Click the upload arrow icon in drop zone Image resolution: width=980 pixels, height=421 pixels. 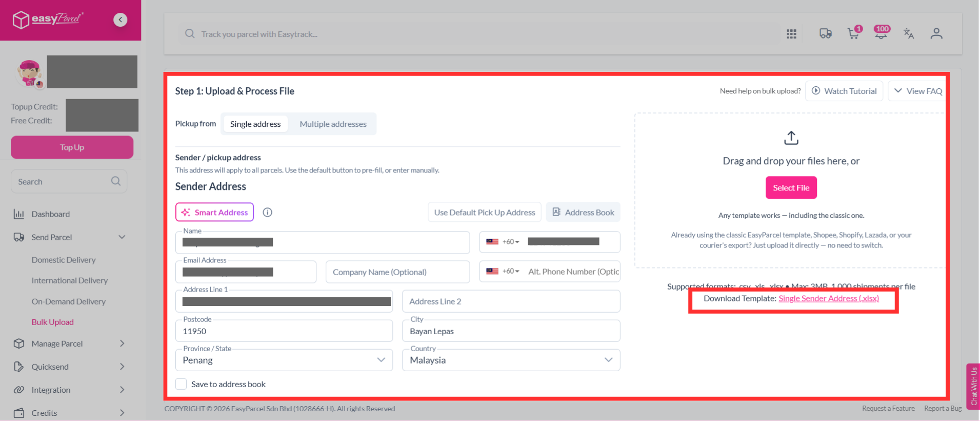791,138
